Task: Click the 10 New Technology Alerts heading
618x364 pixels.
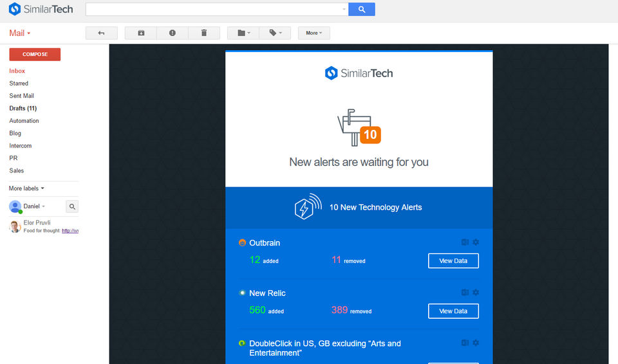Action: [x=375, y=207]
